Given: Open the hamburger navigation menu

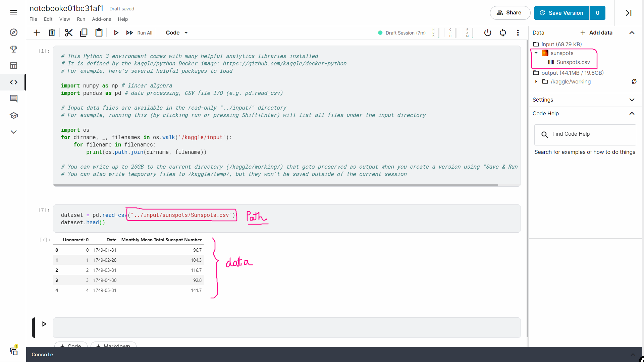Looking at the screenshot, I should point(13,12).
